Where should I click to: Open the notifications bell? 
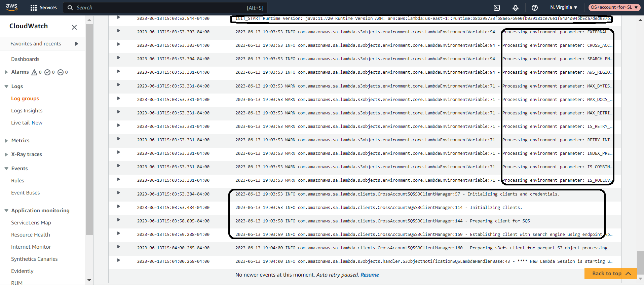click(516, 7)
